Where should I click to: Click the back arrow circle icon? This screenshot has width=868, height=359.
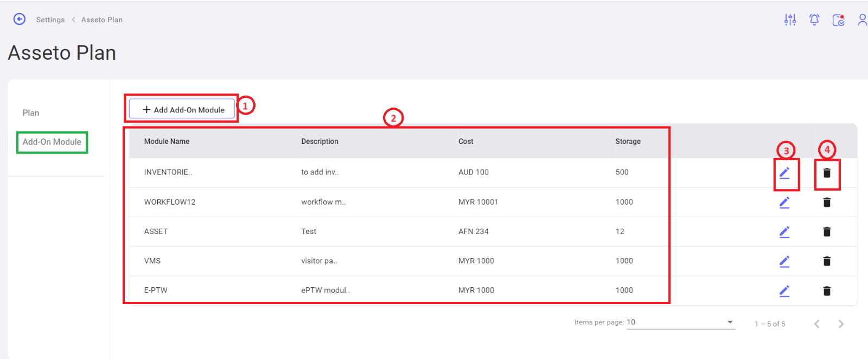pos(20,19)
